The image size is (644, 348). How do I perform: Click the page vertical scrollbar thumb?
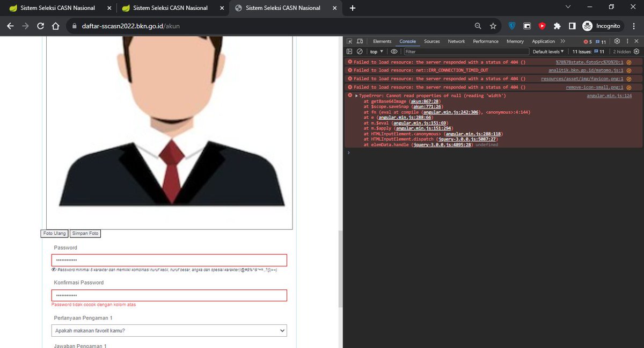tap(340, 270)
